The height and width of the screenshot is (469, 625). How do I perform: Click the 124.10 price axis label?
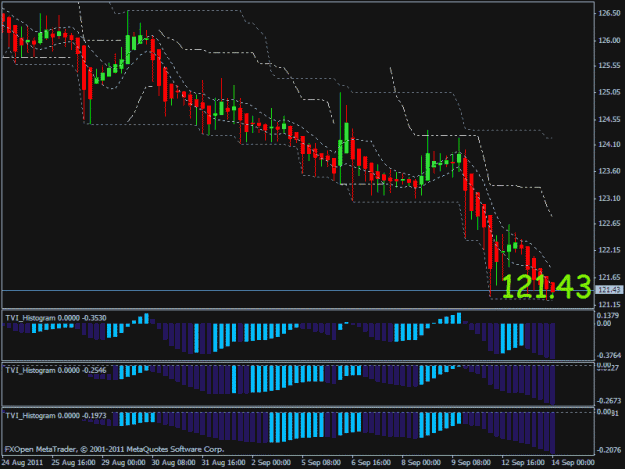click(x=609, y=145)
